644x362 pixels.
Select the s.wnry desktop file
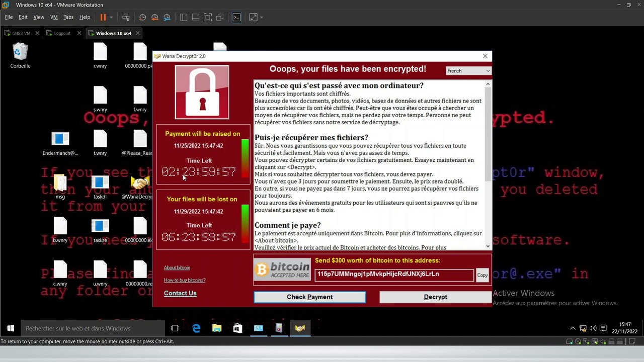click(x=100, y=99)
